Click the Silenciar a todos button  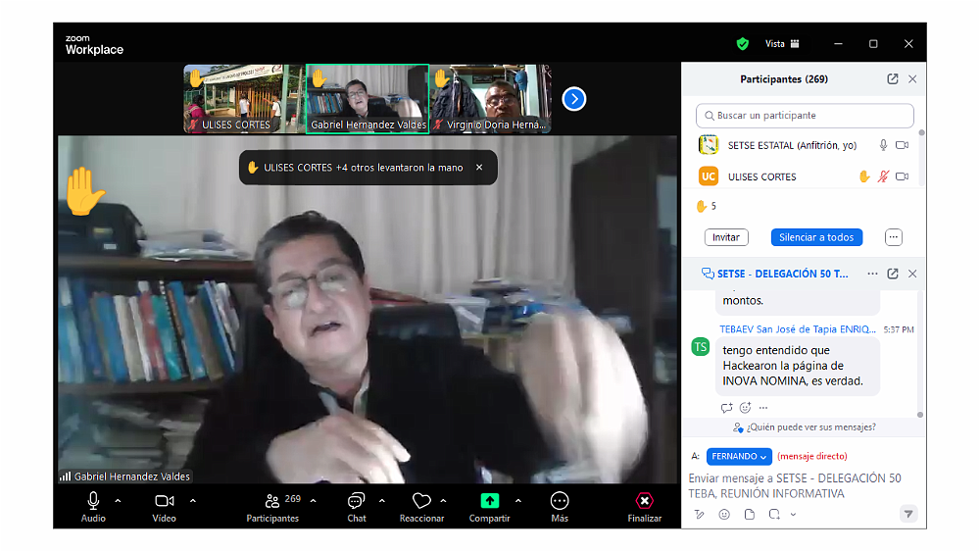[816, 237]
